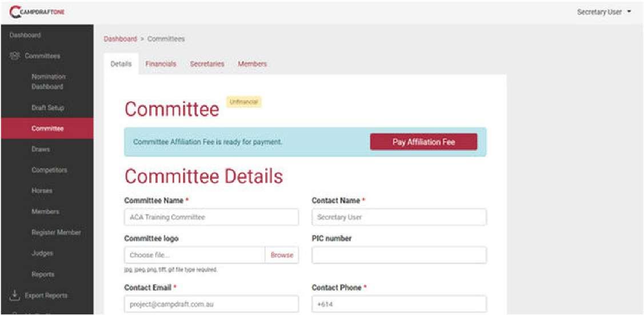Select the Members tab
This screenshot has height=315, width=644.
(x=252, y=64)
